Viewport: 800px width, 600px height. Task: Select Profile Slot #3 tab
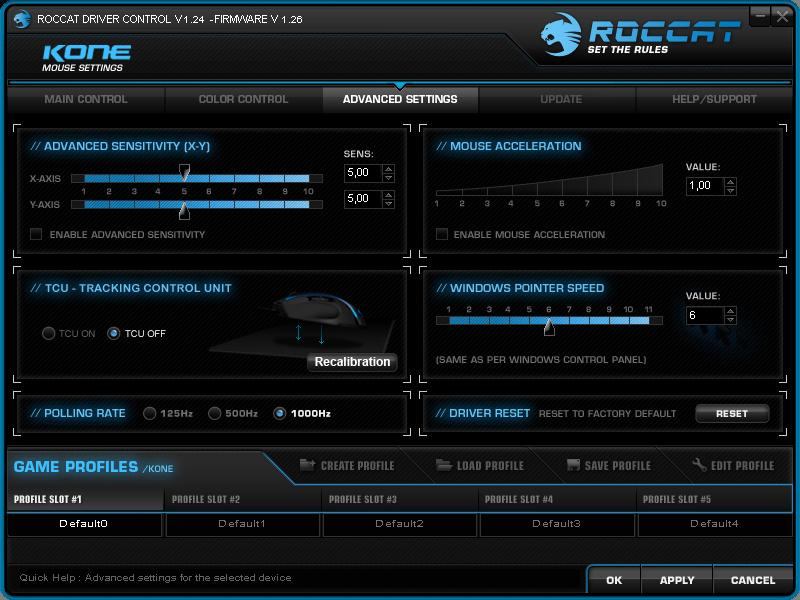(399, 499)
